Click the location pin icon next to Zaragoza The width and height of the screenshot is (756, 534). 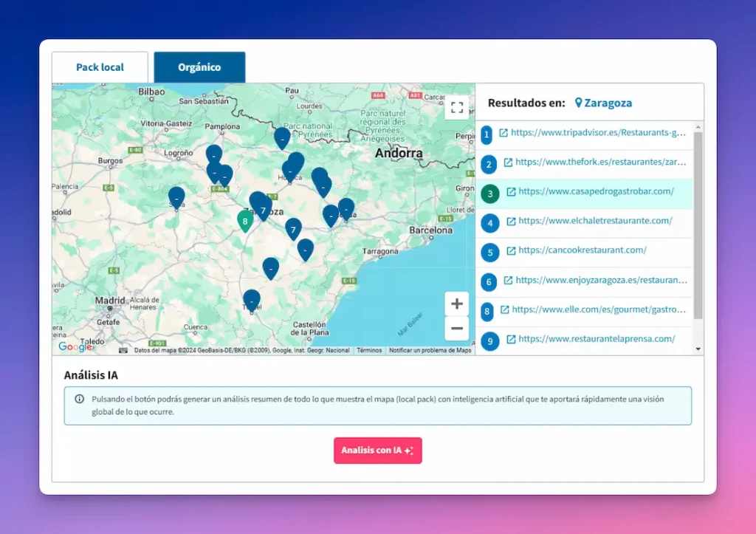tap(579, 103)
